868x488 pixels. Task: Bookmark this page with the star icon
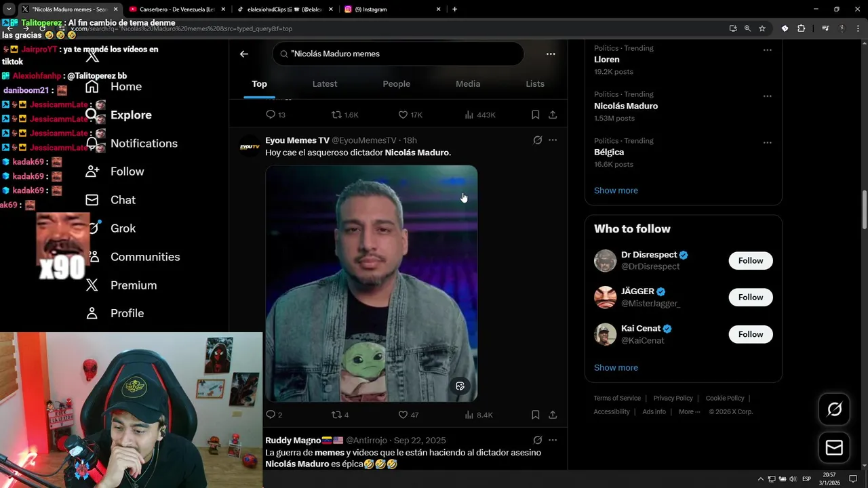(x=762, y=28)
